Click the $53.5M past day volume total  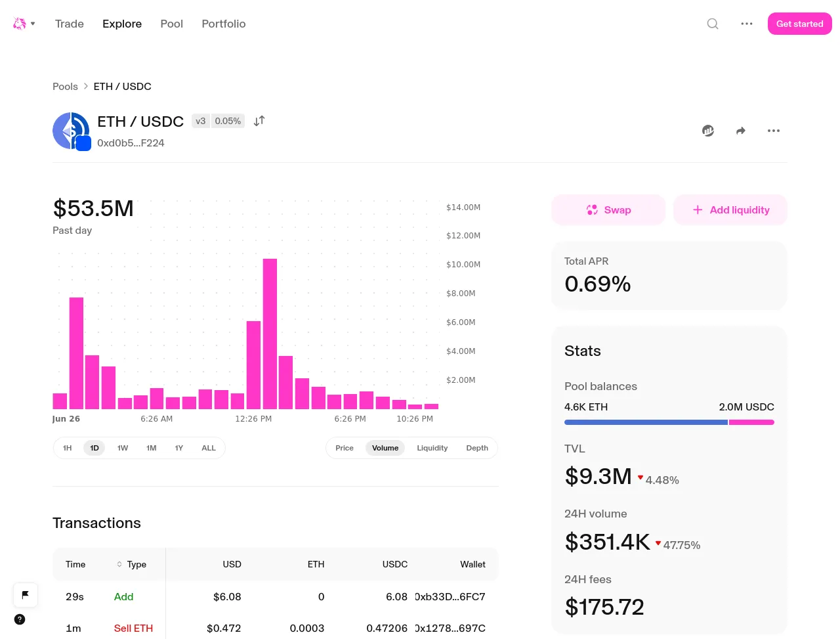click(93, 208)
